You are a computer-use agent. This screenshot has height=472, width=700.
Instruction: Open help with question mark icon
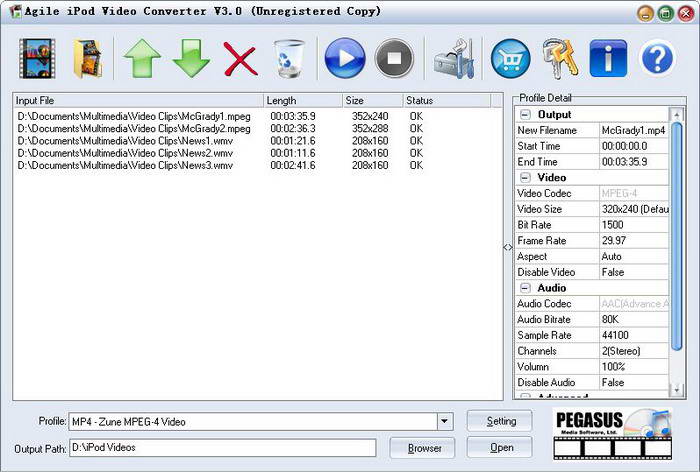pyautogui.click(x=657, y=58)
